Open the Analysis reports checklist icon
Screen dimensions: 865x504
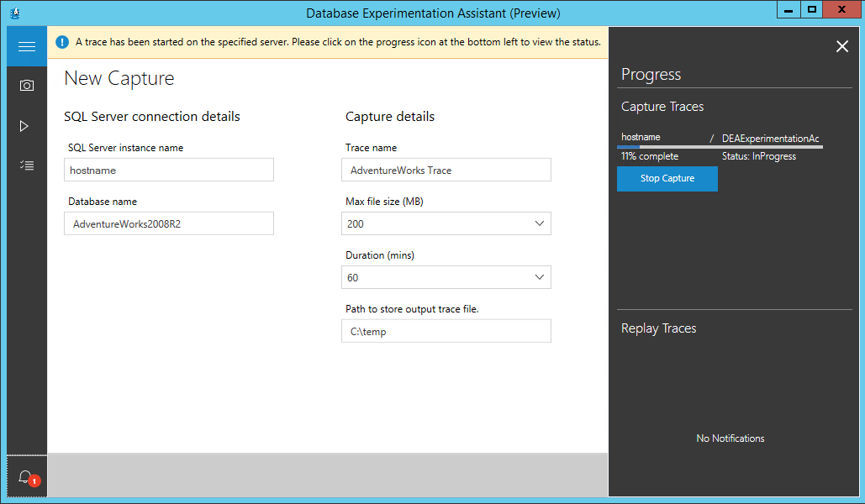pyautogui.click(x=26, y=165)
